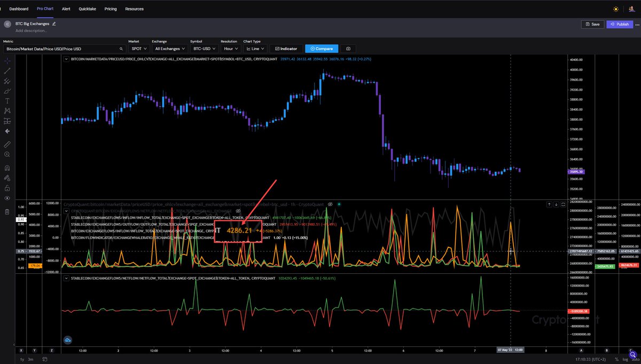Select the pitchfork drawing tool
Viewport: 641px width, 364px height.
(x=7, y=81)
